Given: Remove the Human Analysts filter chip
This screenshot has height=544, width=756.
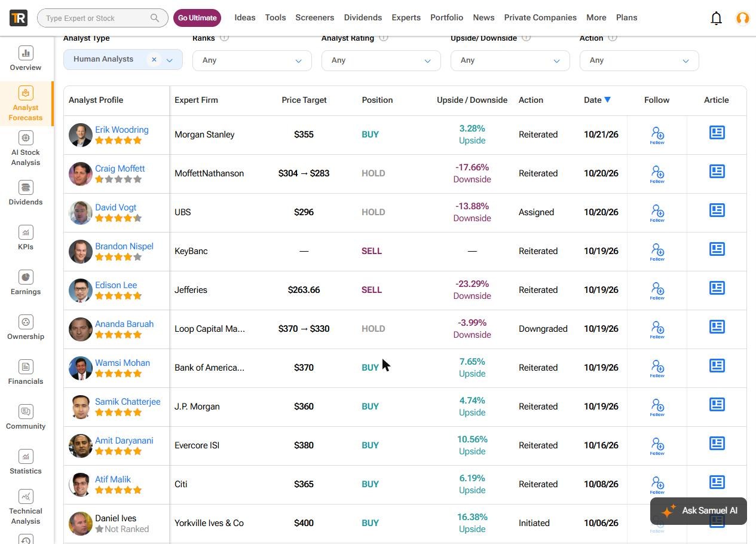Looking at the screenshot, I should 154,59.
